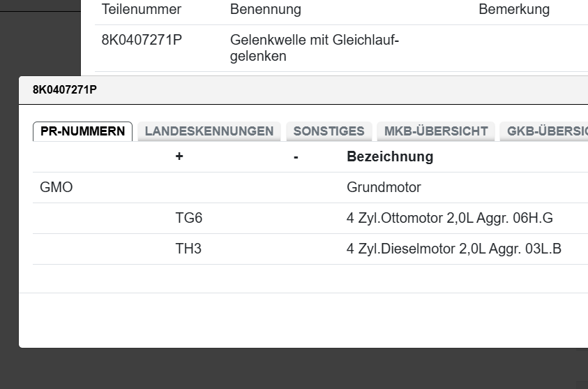Switch to the PR-NUMMERN tab

pyautogui.click(x=82, y=131)
